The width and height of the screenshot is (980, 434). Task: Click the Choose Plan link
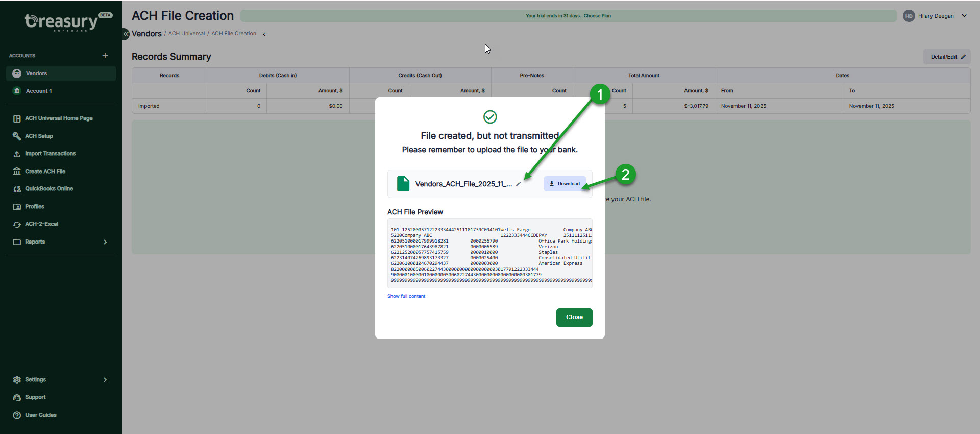[597, 16]
